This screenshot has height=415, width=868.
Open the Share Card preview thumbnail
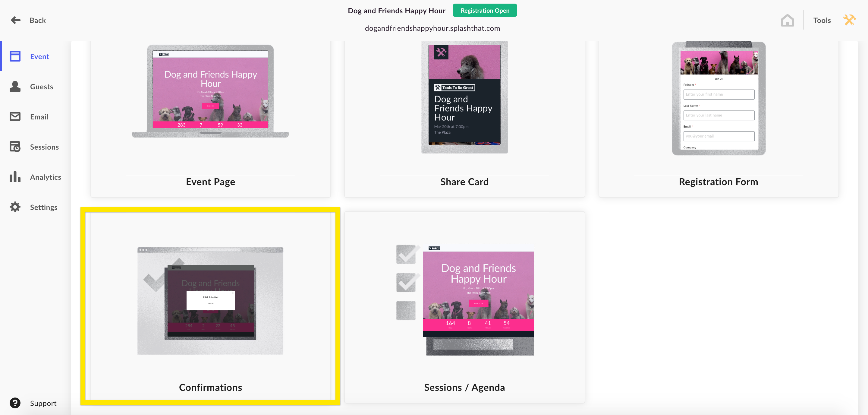(464, 97)
